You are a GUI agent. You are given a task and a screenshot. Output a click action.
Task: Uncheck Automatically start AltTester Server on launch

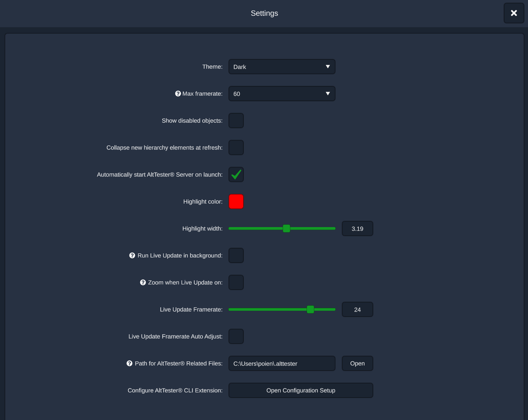pos(236,175)
